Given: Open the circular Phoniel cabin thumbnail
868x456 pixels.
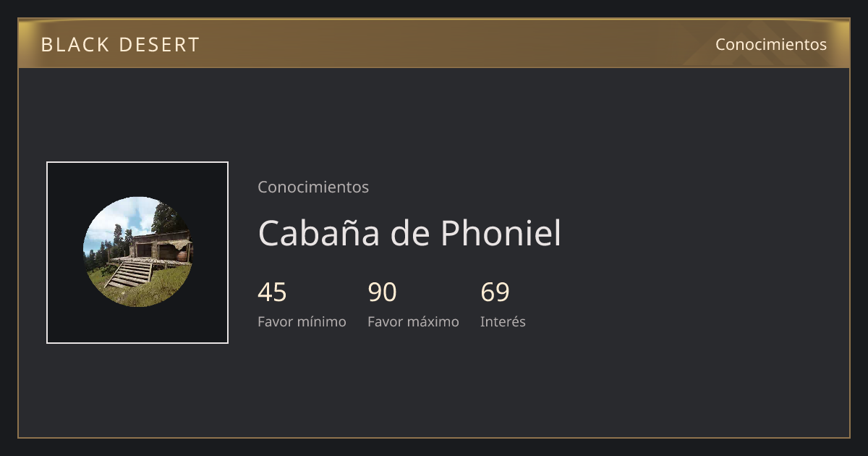Looking at the screenshot, I should pos(137,252).
